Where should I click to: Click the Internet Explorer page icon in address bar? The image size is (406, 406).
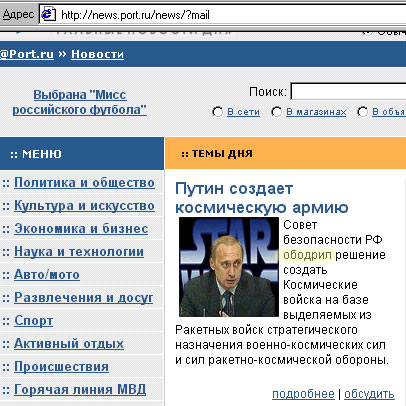pos(48,15)
